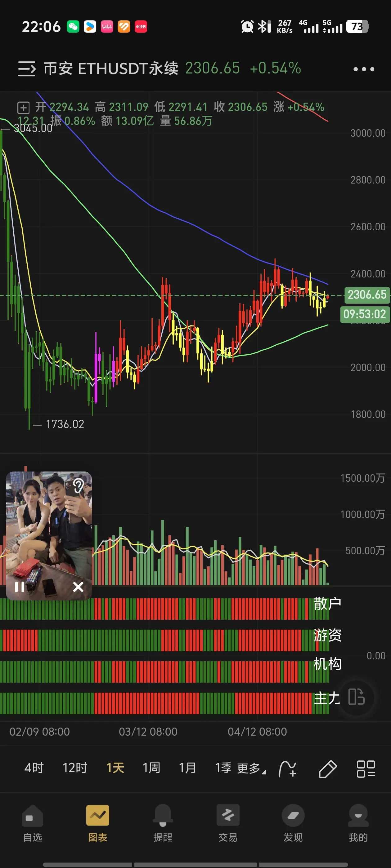Tap the current price label 2306.65
This screenshot has height=868, width=391.
[367, 294]
